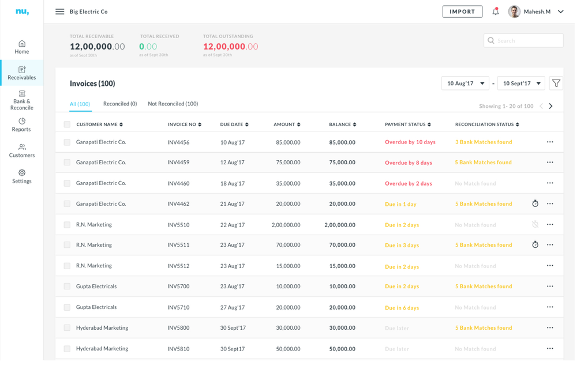Screen dimensions: 577x392
Task: Open Bank & Reconcile sidebar icon
Action: [x=22, y=100]
